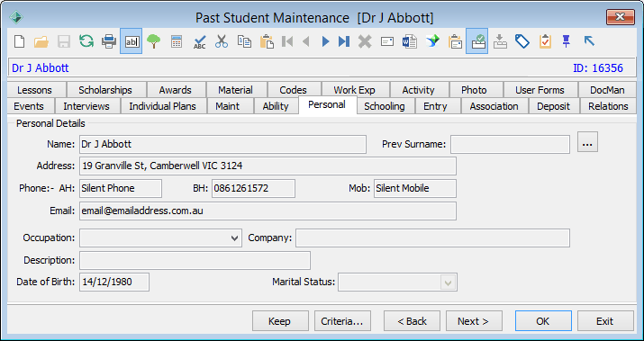Go to first record arrow icon
644x341 pixels.
coord(287,41)
